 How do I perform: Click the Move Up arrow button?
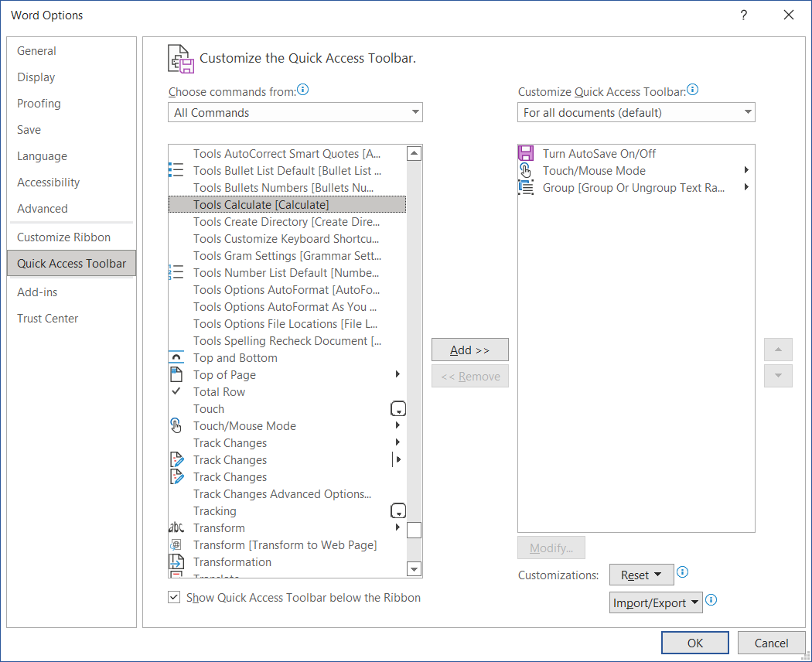pyautogui.click(x=778, y=350)
